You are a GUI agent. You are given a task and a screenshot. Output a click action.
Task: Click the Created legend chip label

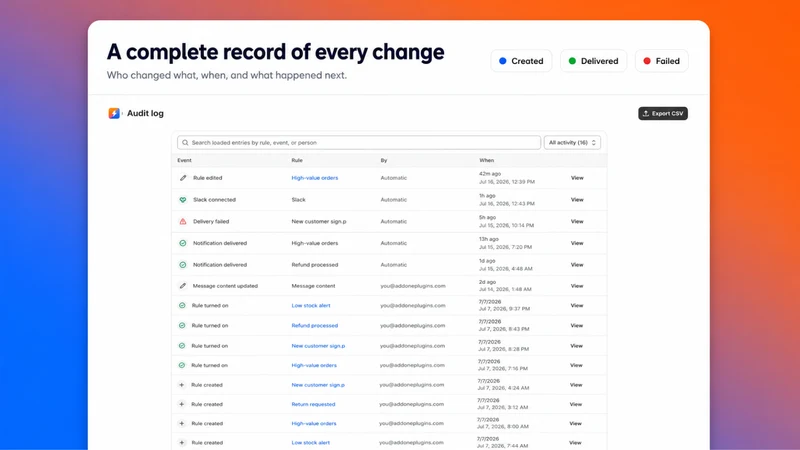tap(527, 61)
